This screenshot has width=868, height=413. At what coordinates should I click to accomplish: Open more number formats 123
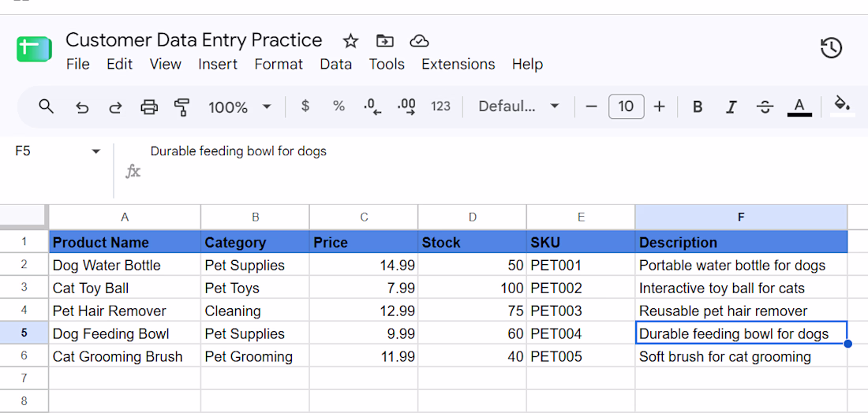tap(440, 106)
